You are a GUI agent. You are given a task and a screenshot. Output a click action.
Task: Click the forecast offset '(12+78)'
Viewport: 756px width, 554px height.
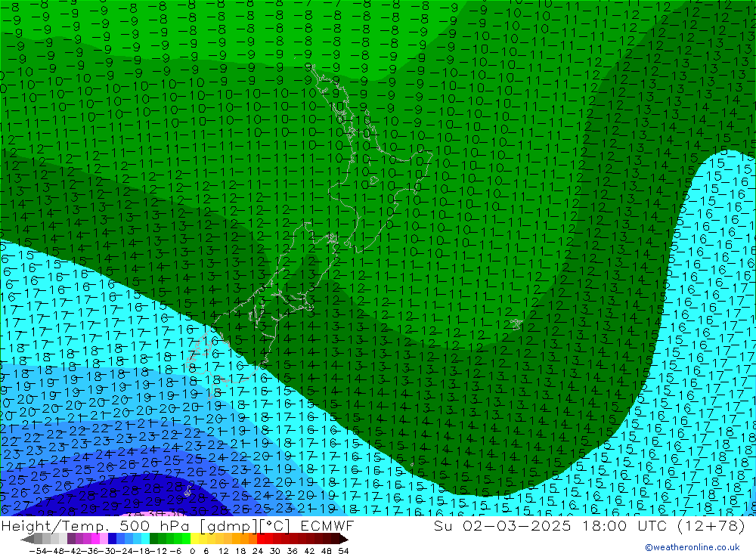coord(711,525)
